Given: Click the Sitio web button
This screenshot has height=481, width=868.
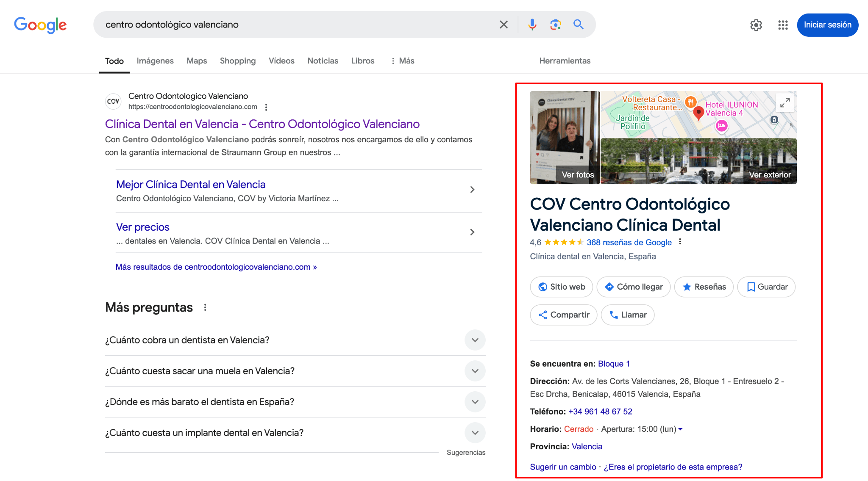Looking at the screenshot, I should click(x=562, y=287).
